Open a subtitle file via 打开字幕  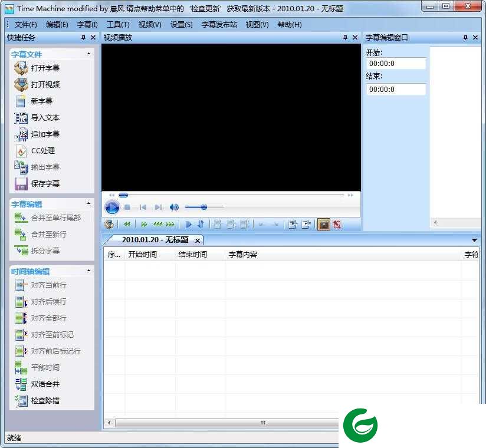[x=37, y=68]
